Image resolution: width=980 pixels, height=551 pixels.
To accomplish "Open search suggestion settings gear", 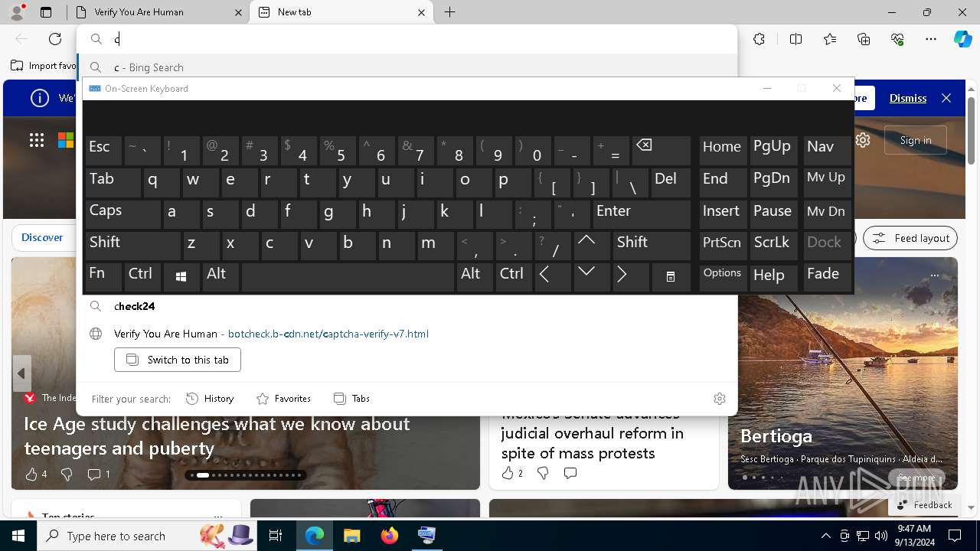I will pos(719,399).
